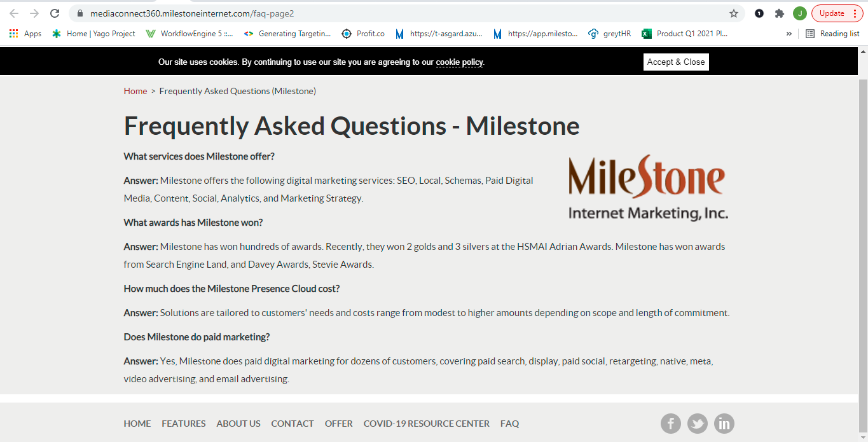Expand the hidden bookmarks chevron
The image size is (868, 442).
[x=789, y=34]
